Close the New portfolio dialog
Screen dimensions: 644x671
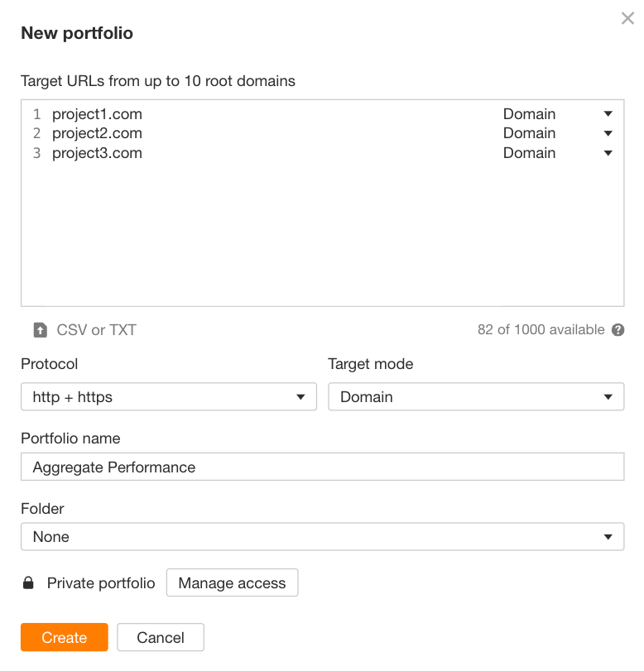coord(627,18)
